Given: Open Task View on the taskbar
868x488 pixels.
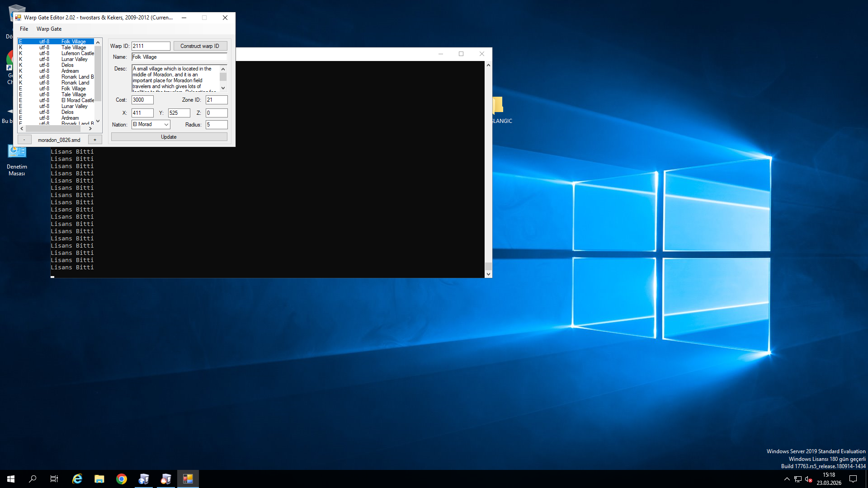Looking at the screenshot, I should pos(54,479).
